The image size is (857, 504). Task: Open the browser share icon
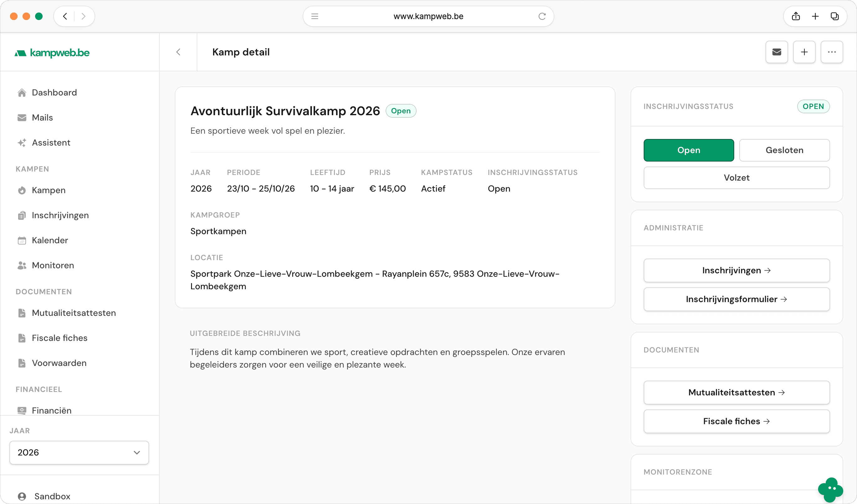[796, 16]
